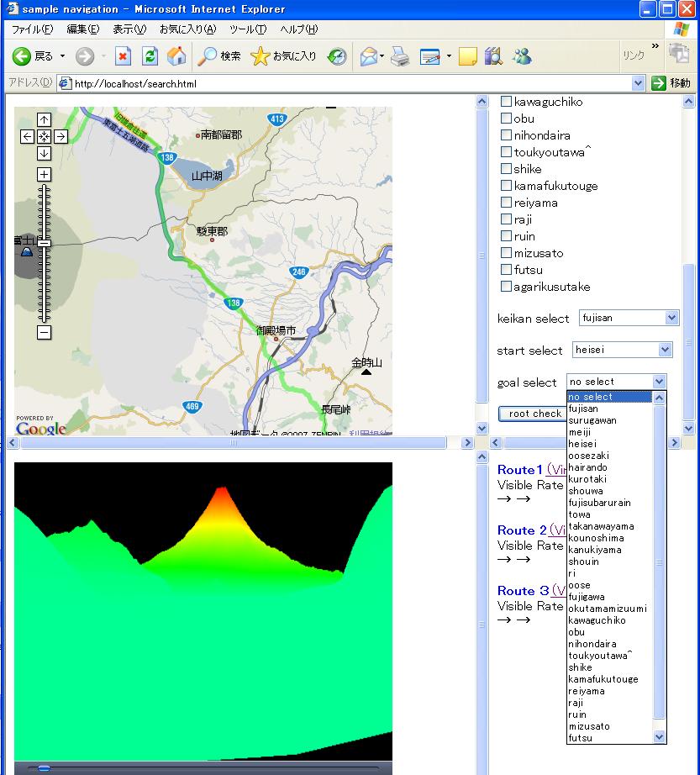The height and width of the screenshot is (775, 700).
Task: Zoom in the map with the plus button
Action: (45, 175)
